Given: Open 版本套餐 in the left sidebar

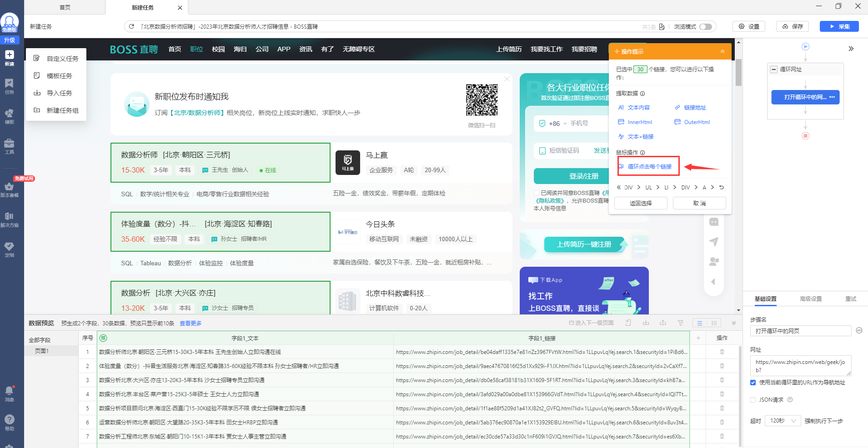Looking at the screenshot, I should [x=9, y=189].
